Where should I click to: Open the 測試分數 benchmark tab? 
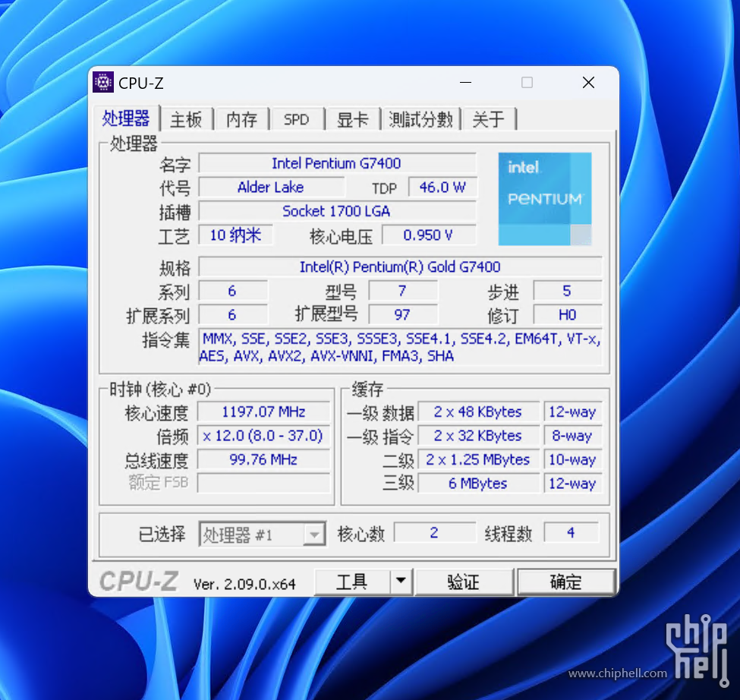coord(421,119)
